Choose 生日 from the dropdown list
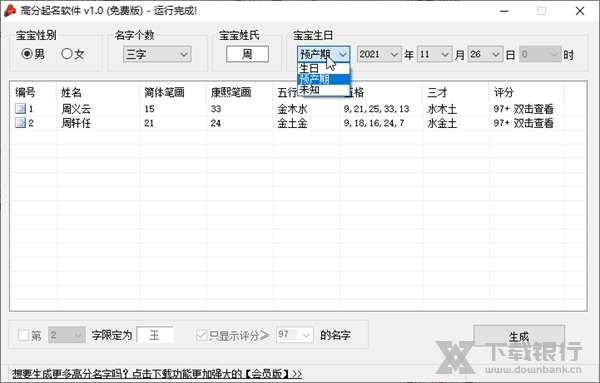600x383 pixels. pyautogui.click(x=323, y=69)
